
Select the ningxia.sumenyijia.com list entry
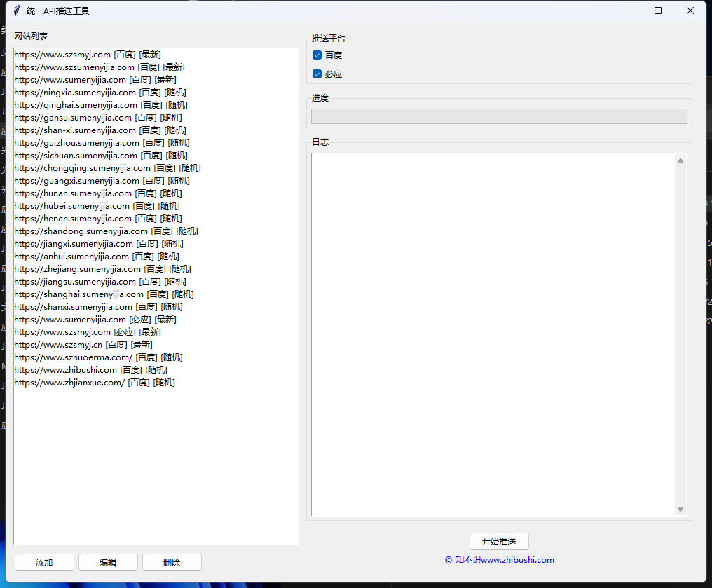[x=100, y=93]
